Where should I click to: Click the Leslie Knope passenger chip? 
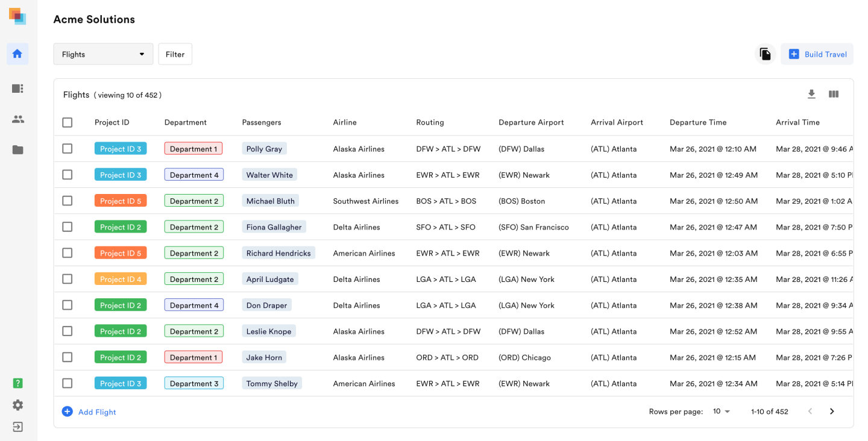(269, 331)
